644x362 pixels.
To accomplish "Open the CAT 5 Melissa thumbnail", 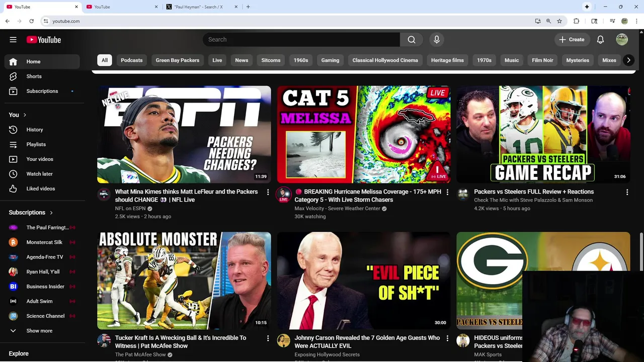I will click(364, 134).
